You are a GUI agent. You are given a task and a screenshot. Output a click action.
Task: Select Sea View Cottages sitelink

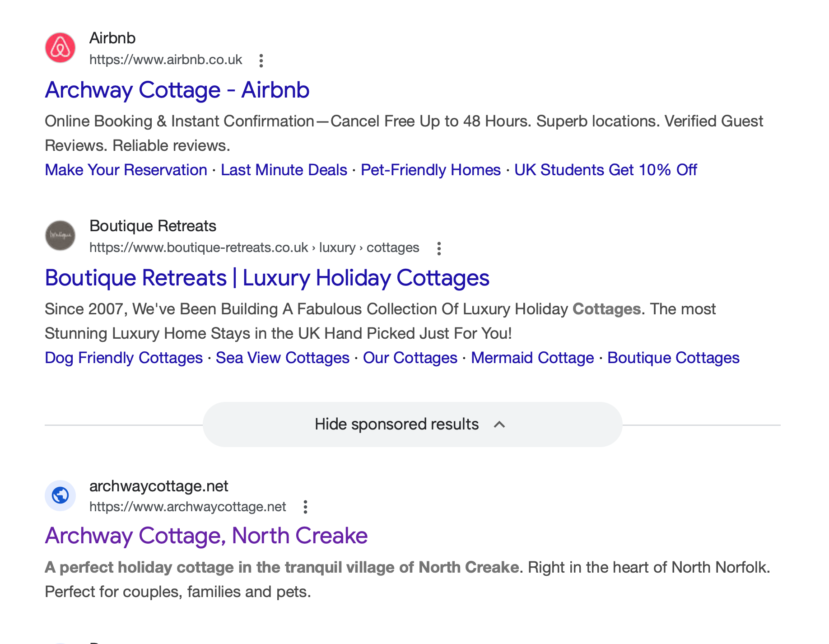pos(282,358)
